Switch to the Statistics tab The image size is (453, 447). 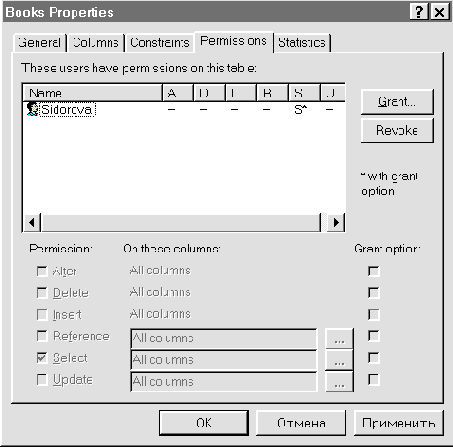click(x=302, y=43)
